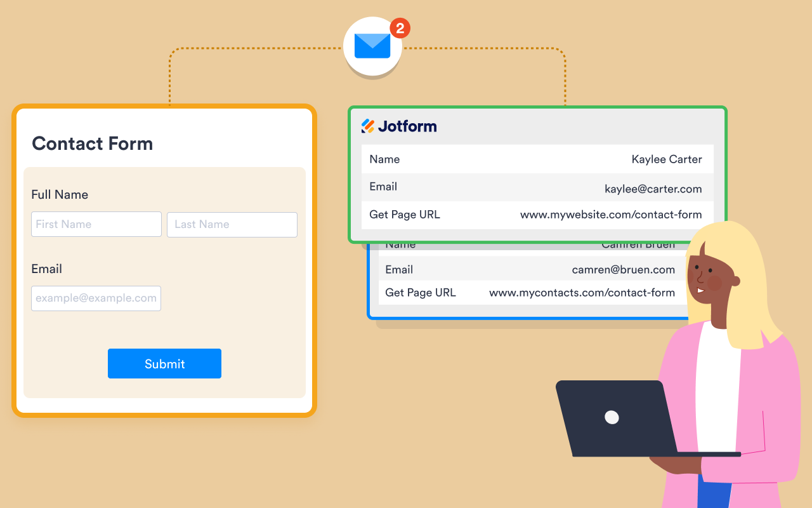The width and height of the screenshot is (812, 508).
Task: Click the Jotform wordmark text
Action: coord(409,126)
